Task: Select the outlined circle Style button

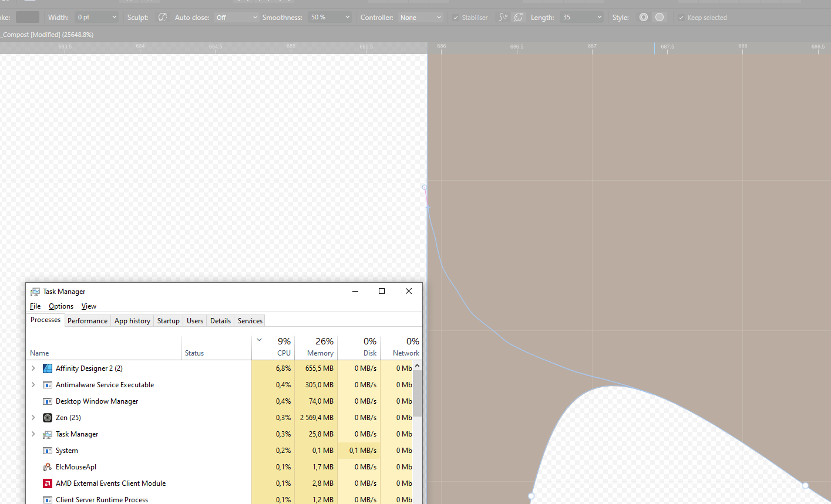Action: tap(644, 18)
